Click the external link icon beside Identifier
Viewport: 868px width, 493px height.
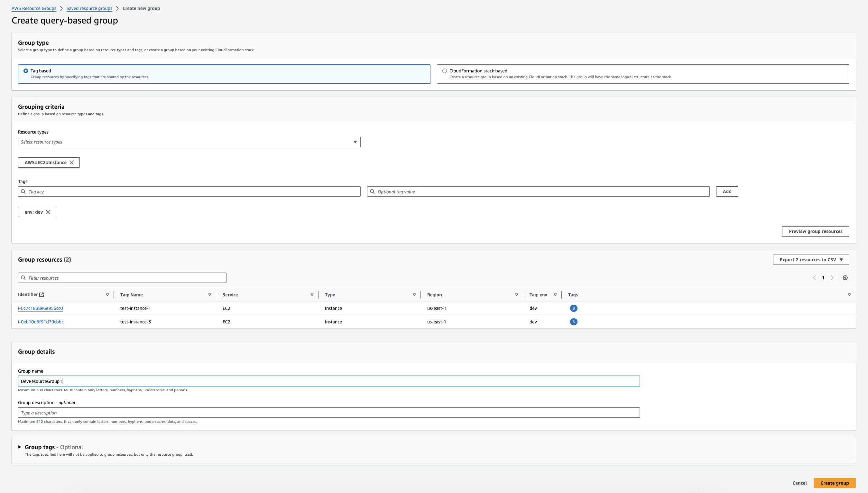pos(42,294)
